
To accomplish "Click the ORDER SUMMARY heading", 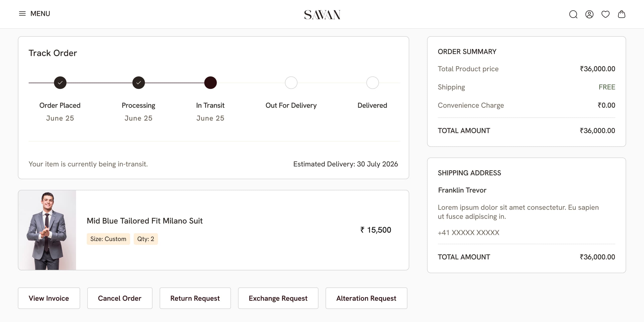I will (x=467, y=52).
